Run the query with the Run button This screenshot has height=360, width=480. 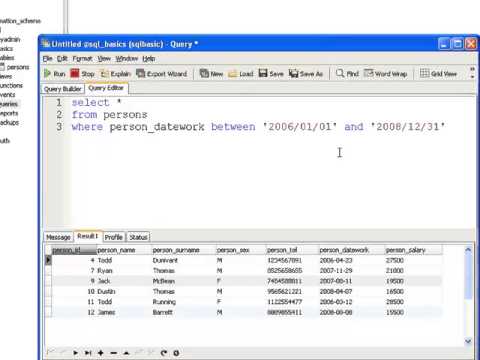(x=55, y=74)
